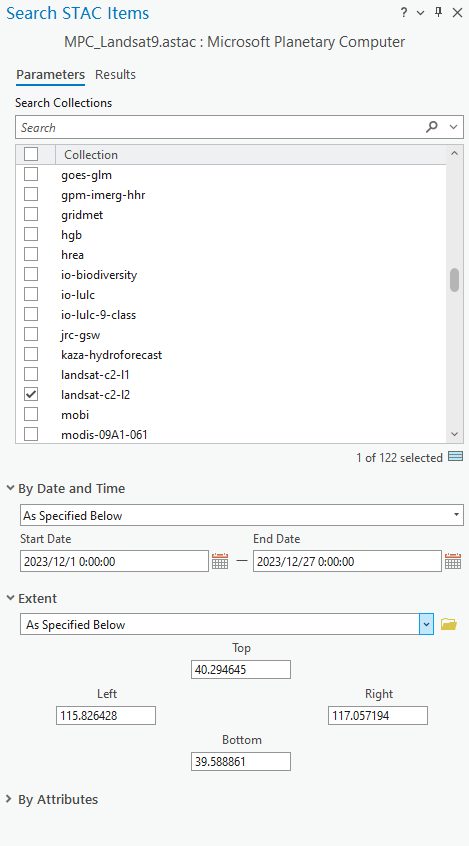Open the End Date calendar picker
The height and width of the screenshot is (846, 469).
tap(453, 562)
